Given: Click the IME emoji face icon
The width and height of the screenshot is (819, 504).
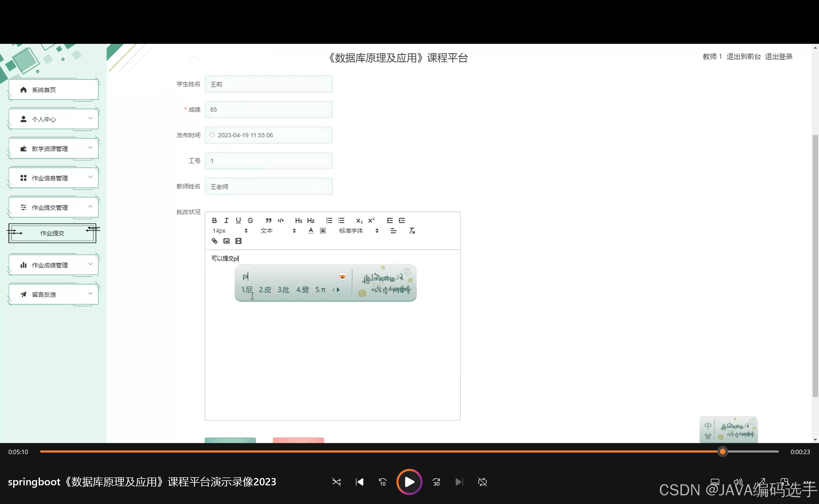Looking at the screenshot, I should pos(342,276).
